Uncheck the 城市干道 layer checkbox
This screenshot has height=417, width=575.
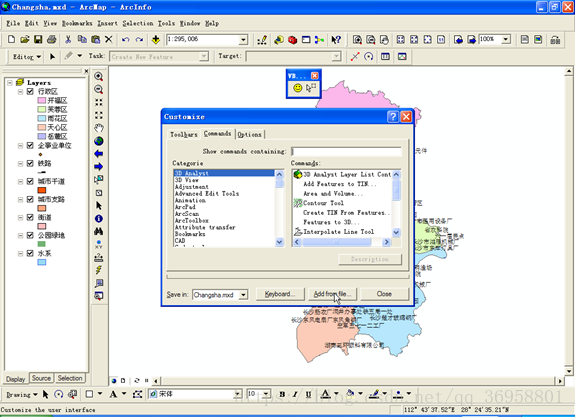(x=30, y=181)
